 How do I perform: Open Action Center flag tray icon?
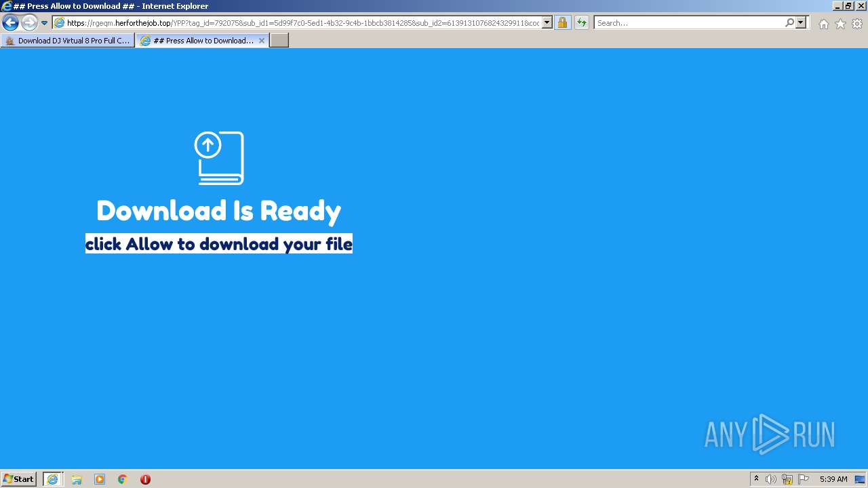coord(804,479)
